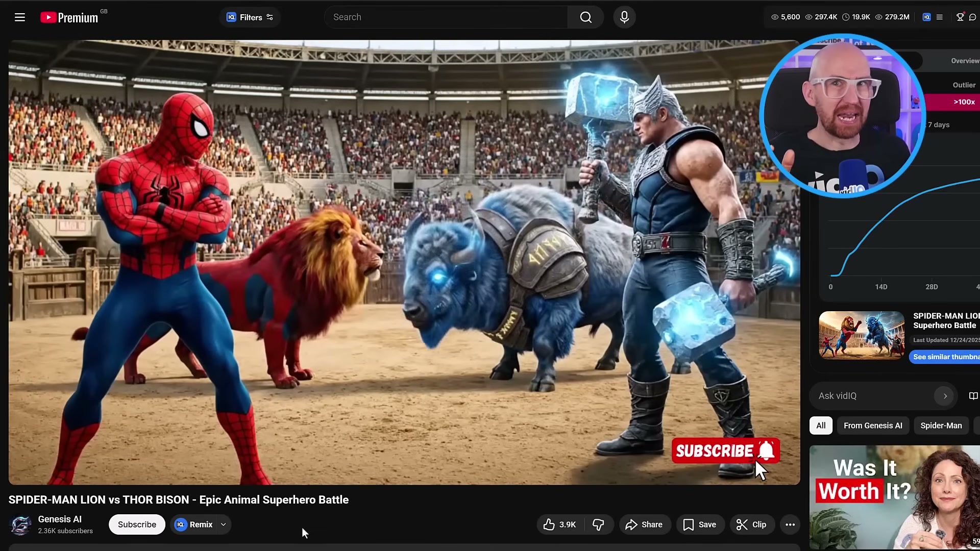Click the 297.4K views stat
Image resolution: width=980 pixels, height=551 pixels.
pyautogui.click(x=821, y=17)
